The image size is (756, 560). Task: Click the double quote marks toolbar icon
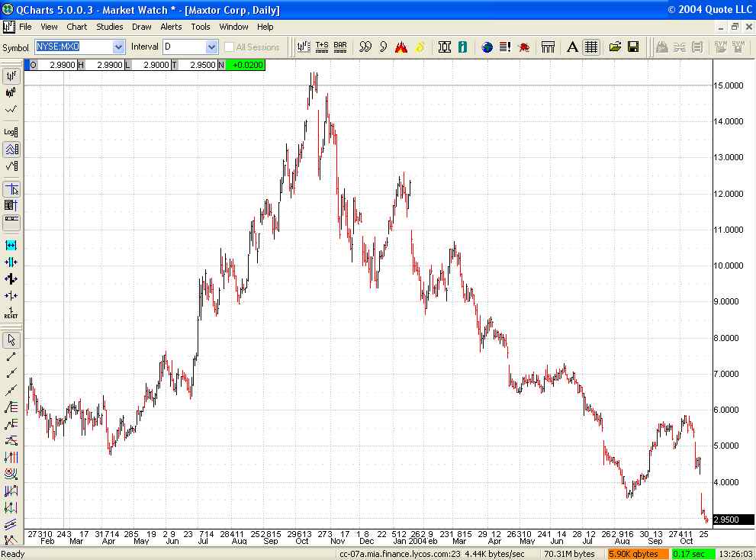(x=365, y=47)
